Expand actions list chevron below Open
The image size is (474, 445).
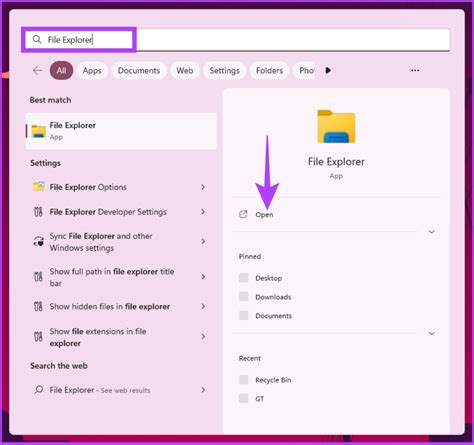[431, 232]
